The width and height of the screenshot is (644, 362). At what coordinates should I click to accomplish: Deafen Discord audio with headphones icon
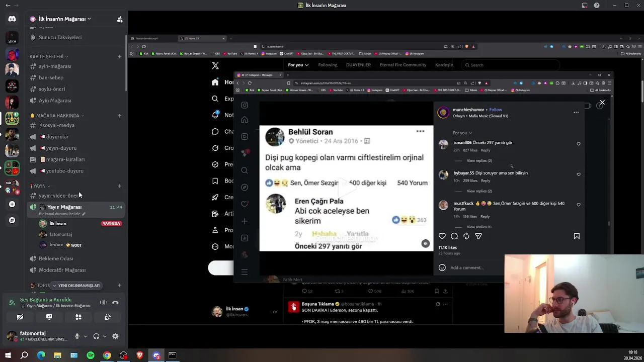pyautogui.click(x=96, y=336)
